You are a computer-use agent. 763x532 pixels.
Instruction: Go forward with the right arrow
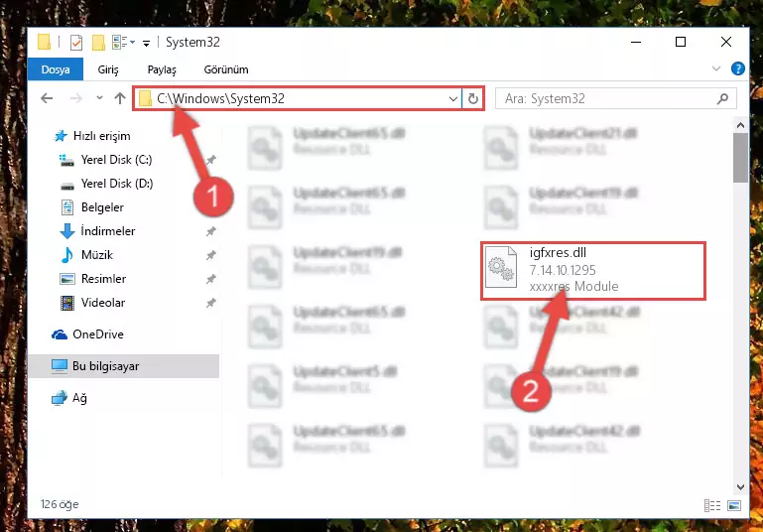click(76, 99)
